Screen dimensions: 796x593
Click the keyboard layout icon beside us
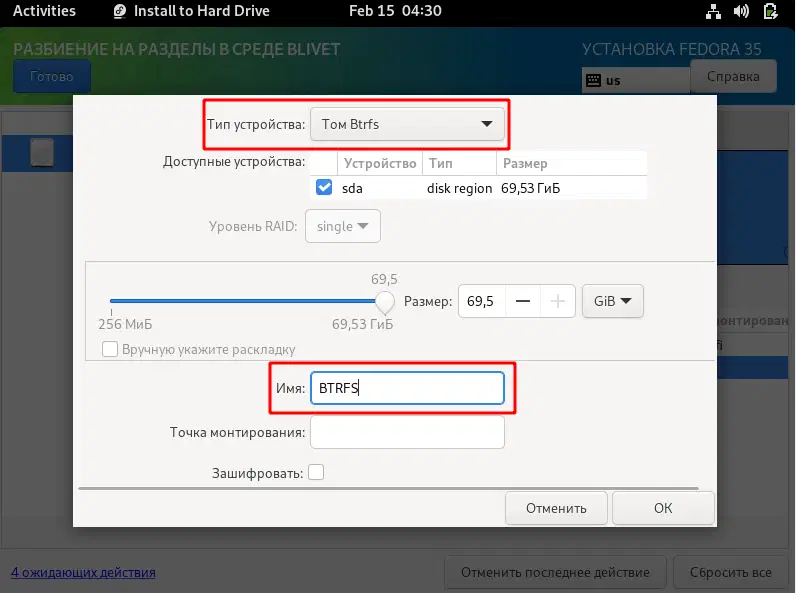click(593, 80)
